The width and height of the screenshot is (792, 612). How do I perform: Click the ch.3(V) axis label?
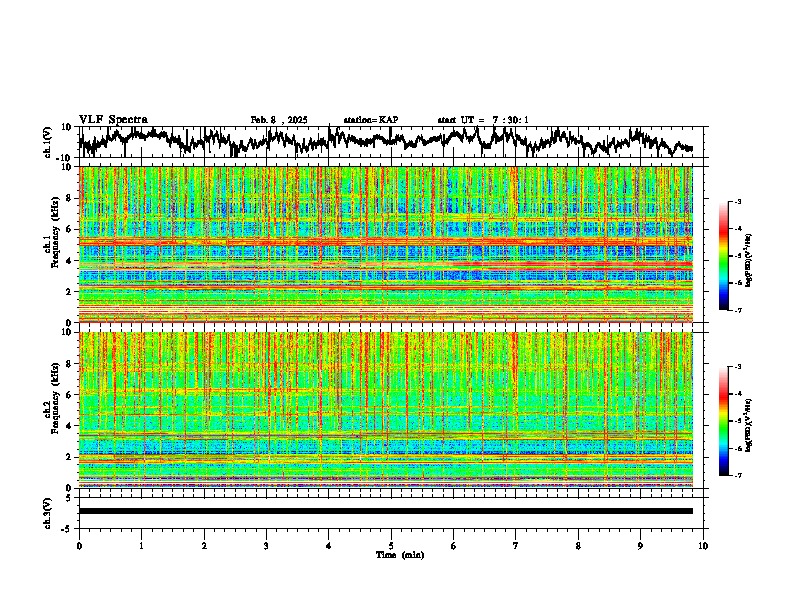tap(48, 513)
